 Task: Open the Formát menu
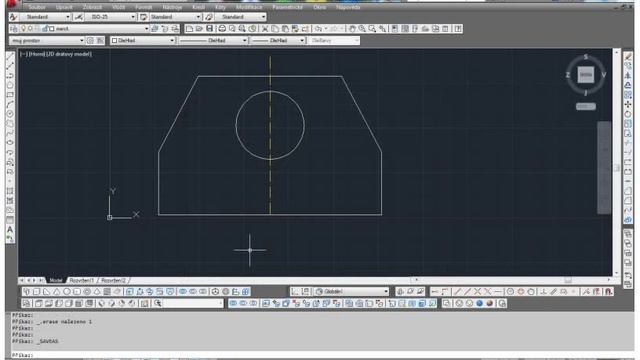(143, 7)
